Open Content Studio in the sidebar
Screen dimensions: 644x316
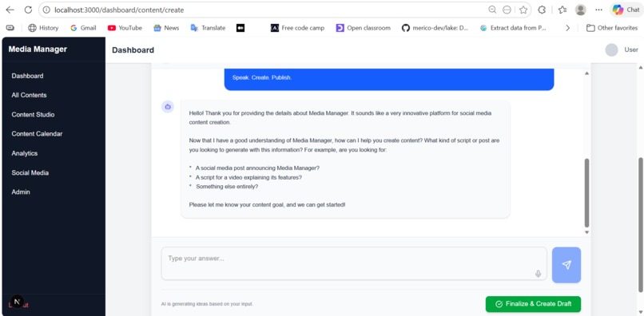pyautogui.click(x=33, y=114)
